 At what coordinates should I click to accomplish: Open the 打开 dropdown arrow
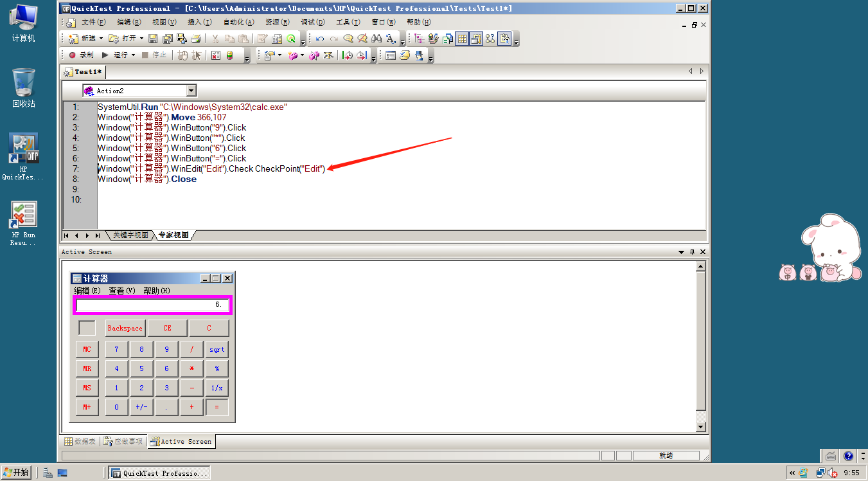point(141,39)
